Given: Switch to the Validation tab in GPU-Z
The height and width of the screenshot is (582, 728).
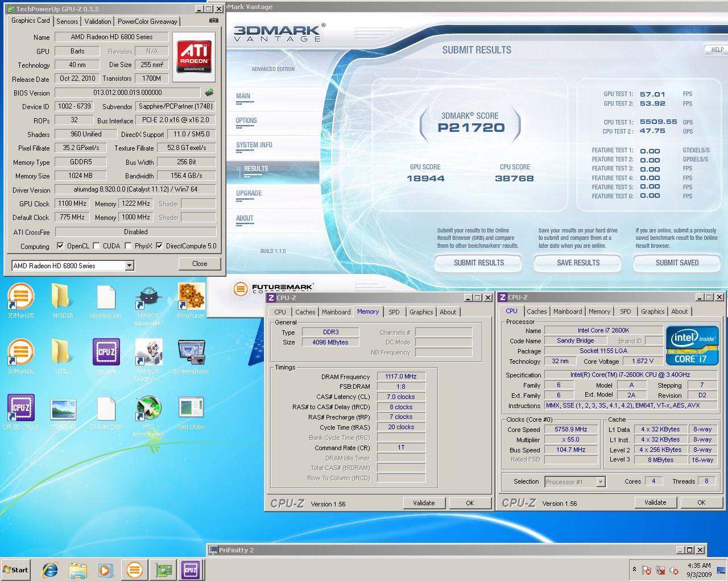Looking at the screenshot, I should [98, 21].
